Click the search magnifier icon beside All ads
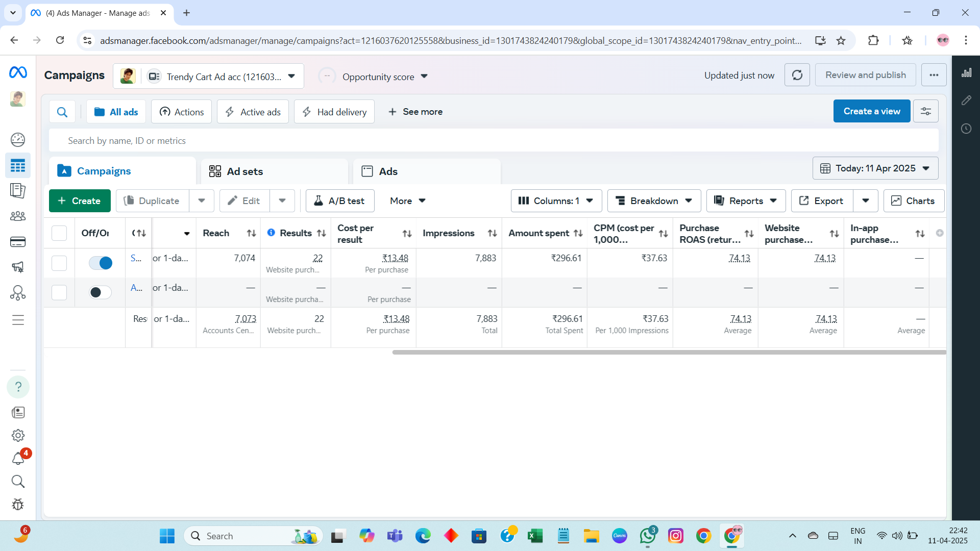This screenshot has height=551, width=980. [62, 112]
